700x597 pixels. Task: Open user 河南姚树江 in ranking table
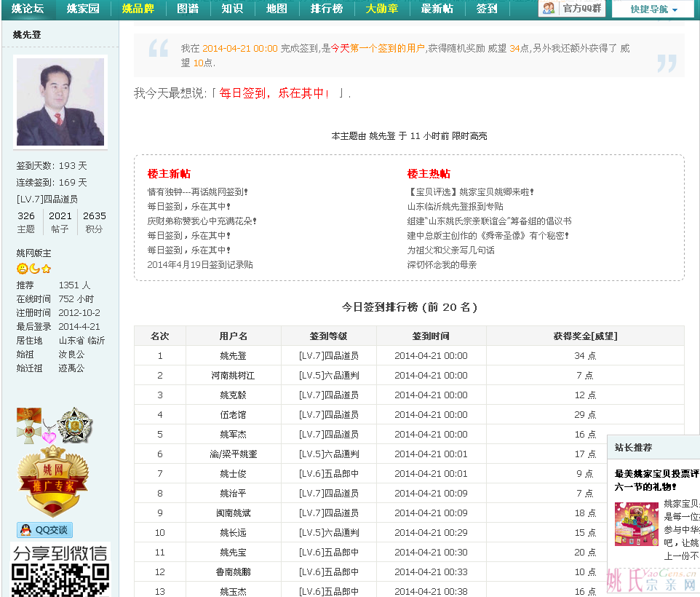[x=233, y=376]
